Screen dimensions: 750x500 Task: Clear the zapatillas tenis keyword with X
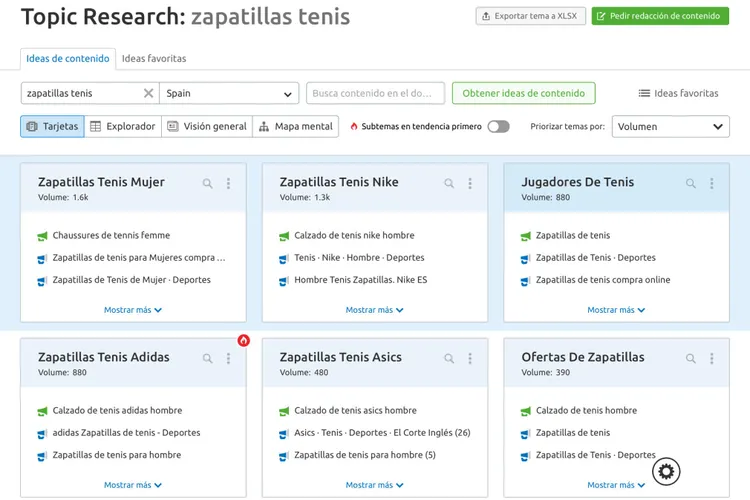click(x=149, y=93)
